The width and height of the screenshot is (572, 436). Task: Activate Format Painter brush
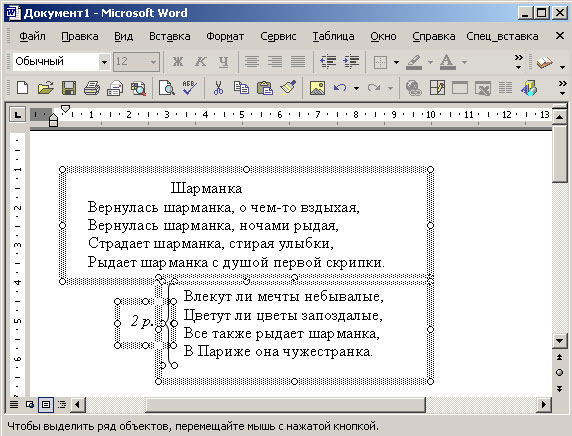[x=288, y=88]
